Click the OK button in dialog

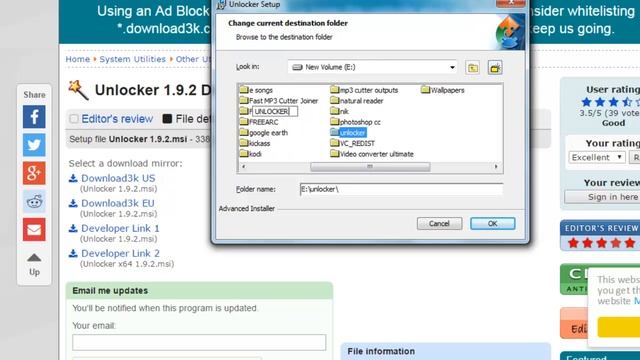pyautogui.click(x=493, y=224)
